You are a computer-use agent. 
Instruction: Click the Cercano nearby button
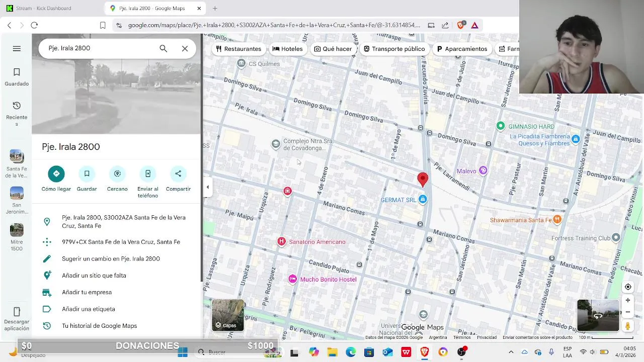(x=117, y=179)
